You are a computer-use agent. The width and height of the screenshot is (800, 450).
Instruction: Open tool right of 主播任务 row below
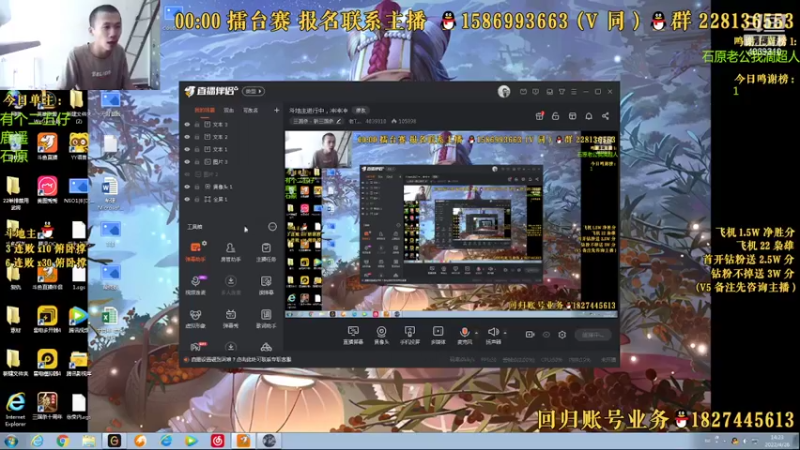266,285
